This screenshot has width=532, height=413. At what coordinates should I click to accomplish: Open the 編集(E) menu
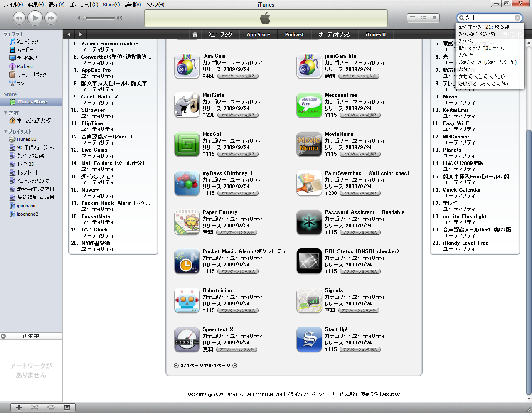pyautogui.click(x=36, y=5)
